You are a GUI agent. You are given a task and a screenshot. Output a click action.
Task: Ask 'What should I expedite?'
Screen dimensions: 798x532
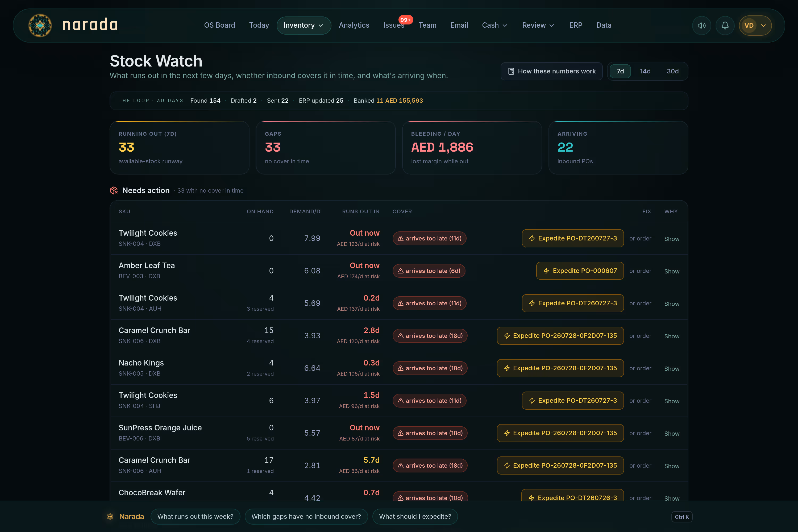point(415,516)
